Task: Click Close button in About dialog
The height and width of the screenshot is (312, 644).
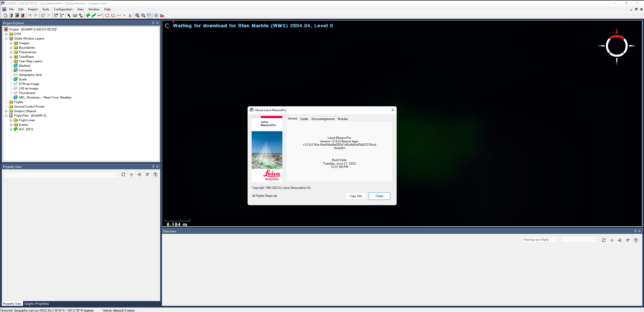Action: pyautogui.click(x=379, y=196)
